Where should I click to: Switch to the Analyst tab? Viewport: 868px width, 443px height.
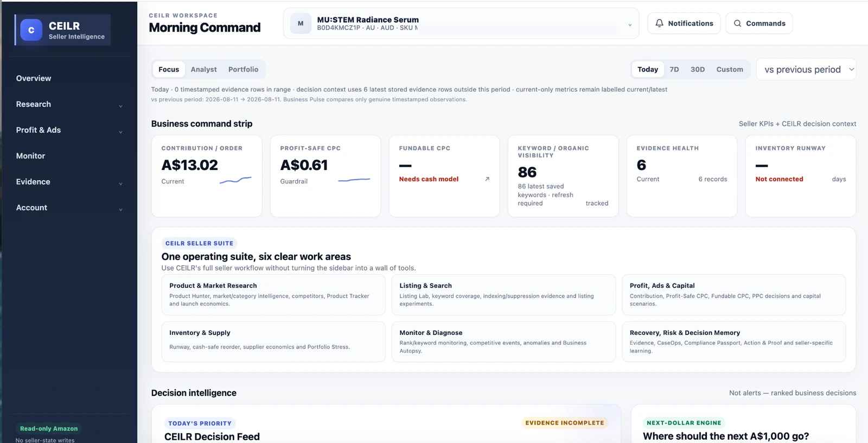[x=203, y=69]
